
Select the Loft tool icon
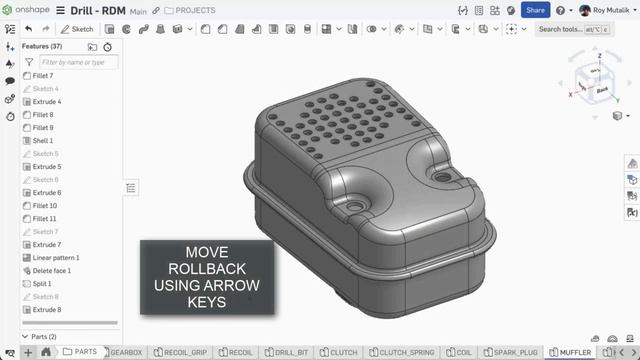[x=160, y=29]
